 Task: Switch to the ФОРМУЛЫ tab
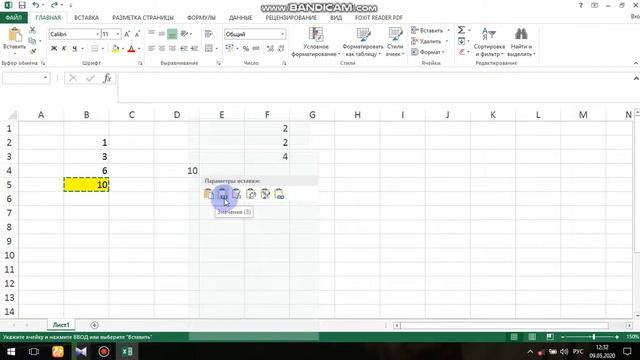[x=201, y=18]
